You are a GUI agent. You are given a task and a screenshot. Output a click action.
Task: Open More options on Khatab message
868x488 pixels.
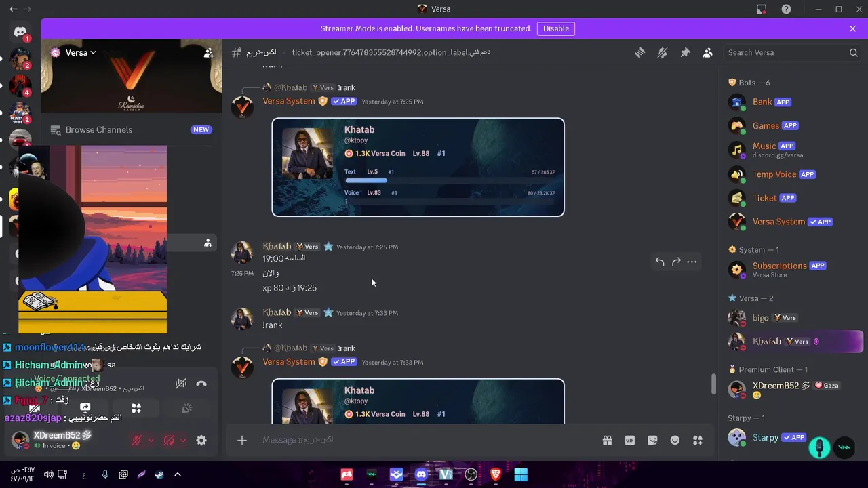pyautogui.click(x=692, y=262)
